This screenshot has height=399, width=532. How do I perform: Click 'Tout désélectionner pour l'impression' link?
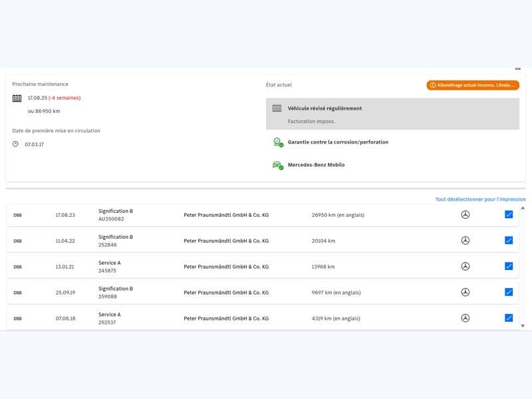pos(480,199)
